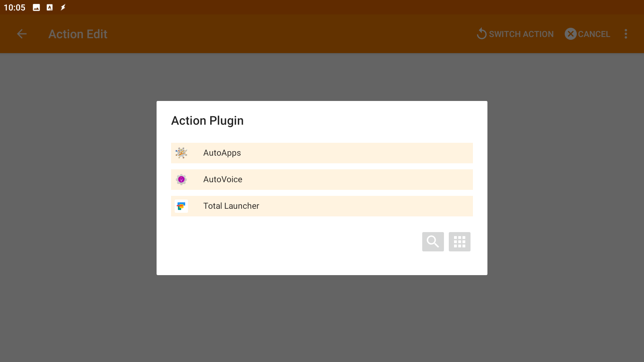Screen dimensions: 644x362
Task: Go back with the arrow icon
Action: coord(22,34)
